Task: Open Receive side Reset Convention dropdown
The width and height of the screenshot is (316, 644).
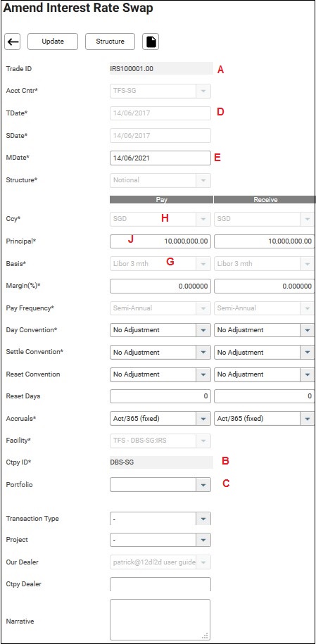Action: [308, 374]
